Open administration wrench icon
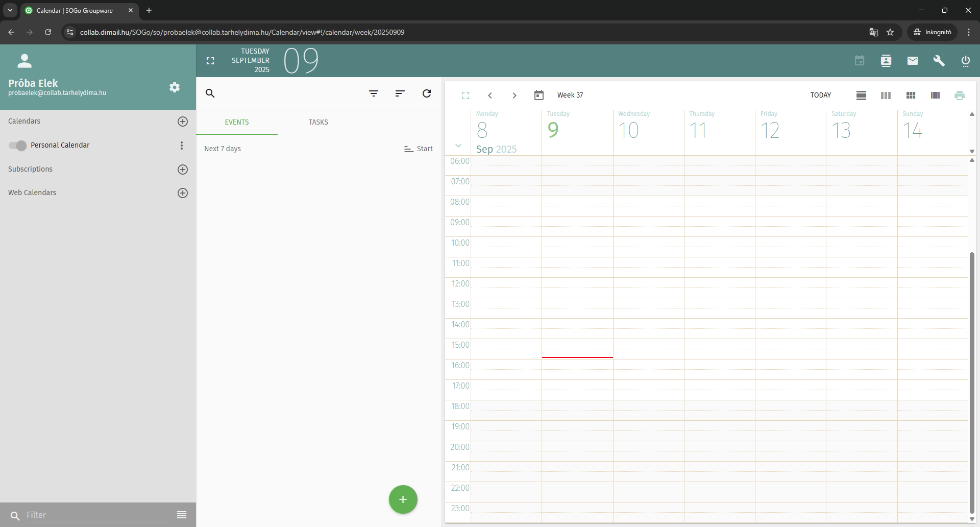The image size is (980, 527). click(939, 61)
